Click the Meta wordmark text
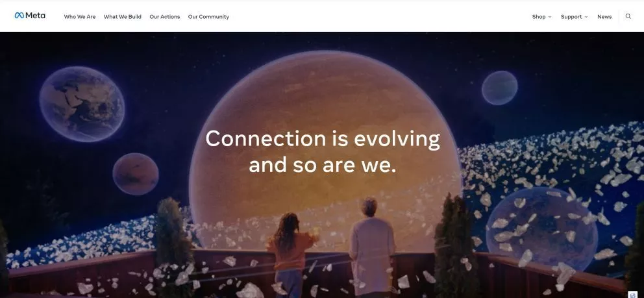Screen dimensions: 644x298 point(35,16)
